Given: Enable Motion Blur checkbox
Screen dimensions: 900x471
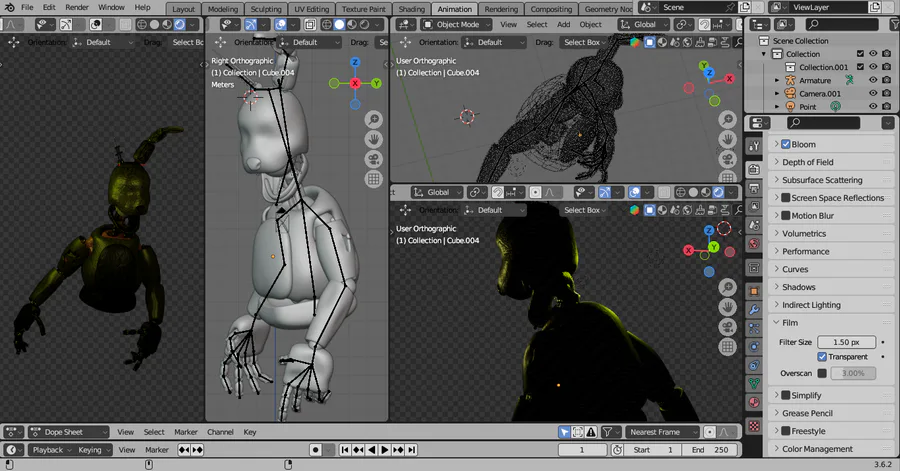Looking at the screenshot, I should [786, 215].
